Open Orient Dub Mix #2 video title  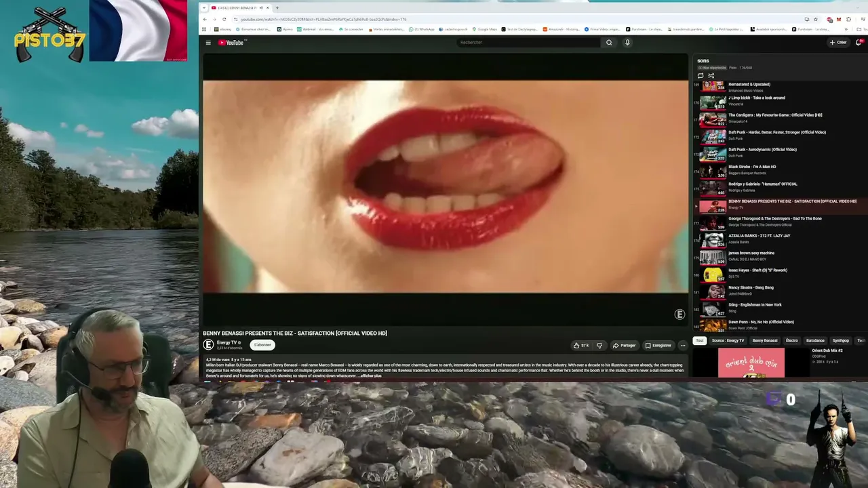point(827,350)
